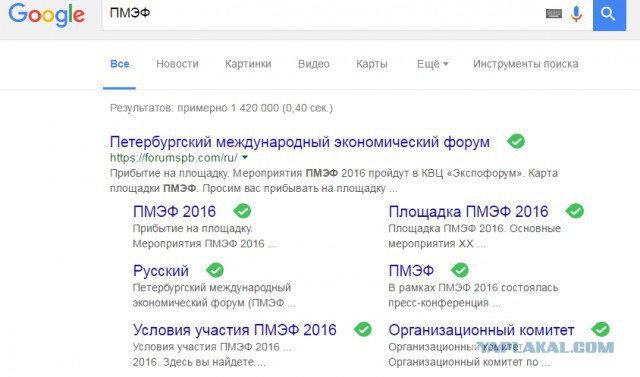Click green checkmark beside ПМЭФ 2016 link

[242, 211]
